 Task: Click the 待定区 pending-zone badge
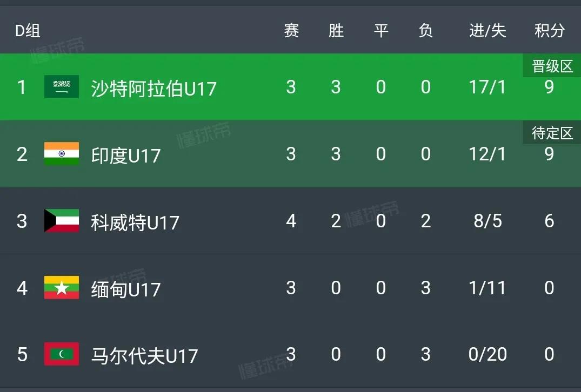[551, 133]
